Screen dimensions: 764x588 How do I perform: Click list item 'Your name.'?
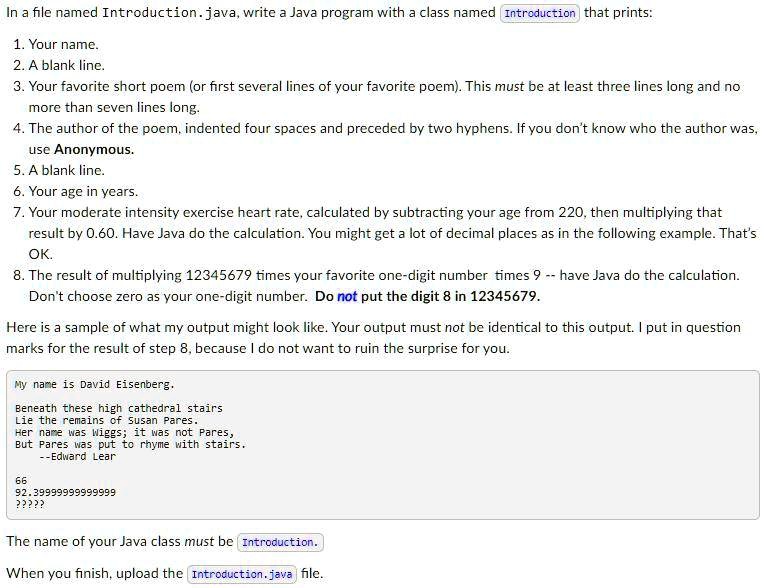63,44
